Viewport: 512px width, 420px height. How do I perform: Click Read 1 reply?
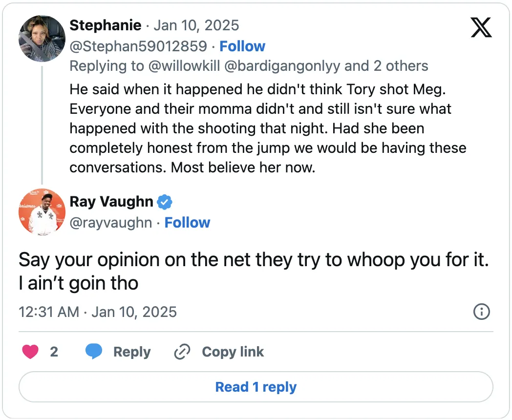tap(256, 386)
